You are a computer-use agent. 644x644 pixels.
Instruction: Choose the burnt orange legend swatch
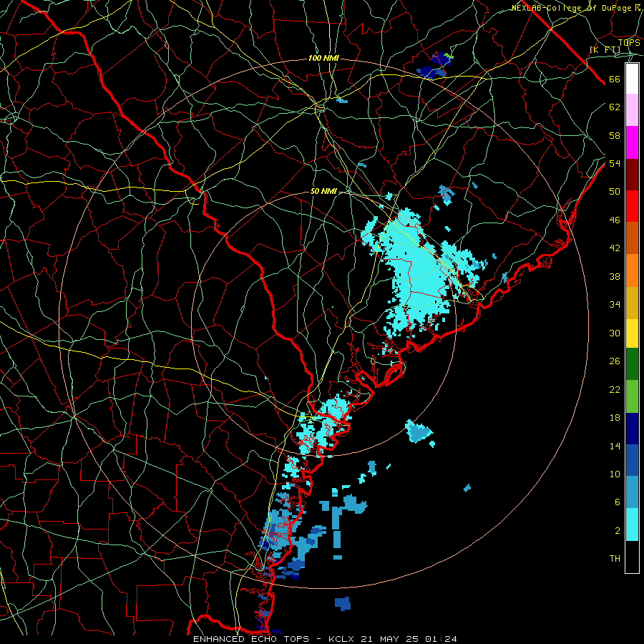tap(632, 238)
